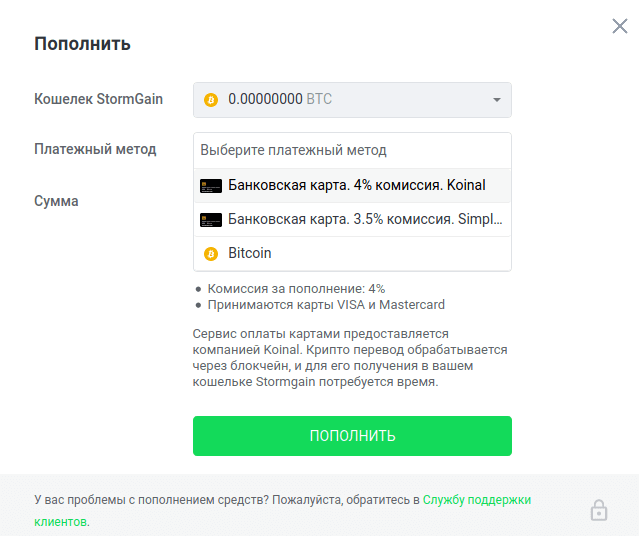
Task: Open the Службу поддержки клиентов link
Action: pyautogui.click(x=476, y=499)
